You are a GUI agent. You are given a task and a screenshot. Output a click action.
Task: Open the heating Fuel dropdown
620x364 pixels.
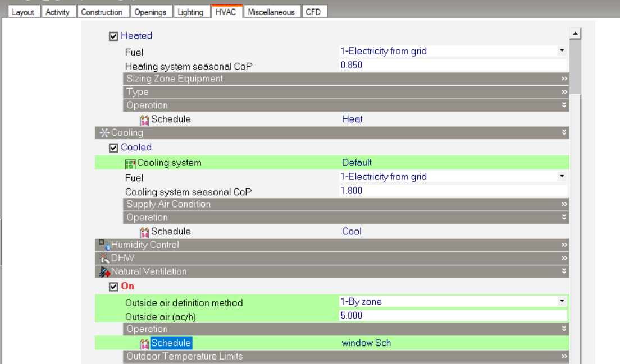(x=562, y=51)
